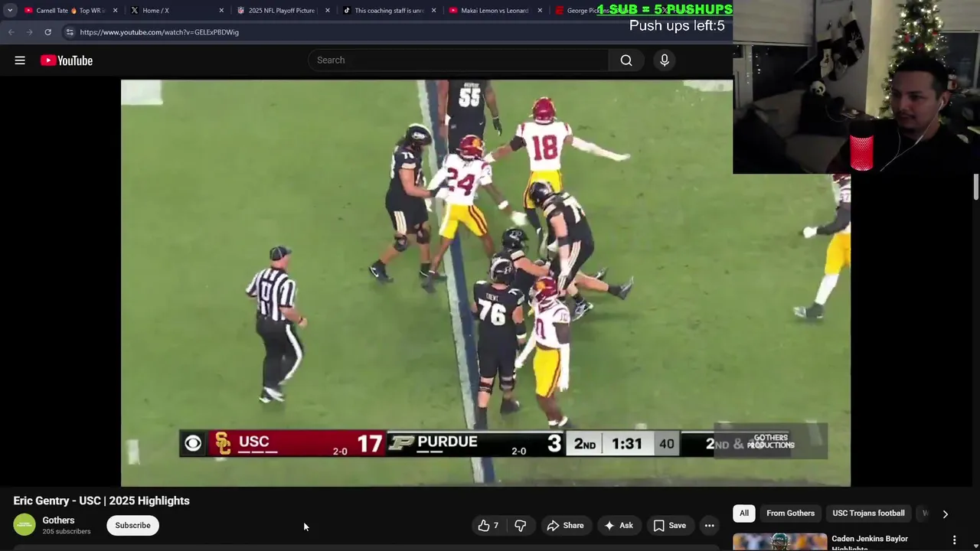Dislike the video with thumbs down
Viewport: 980px width, 551px height.
(x=521, y=526)
